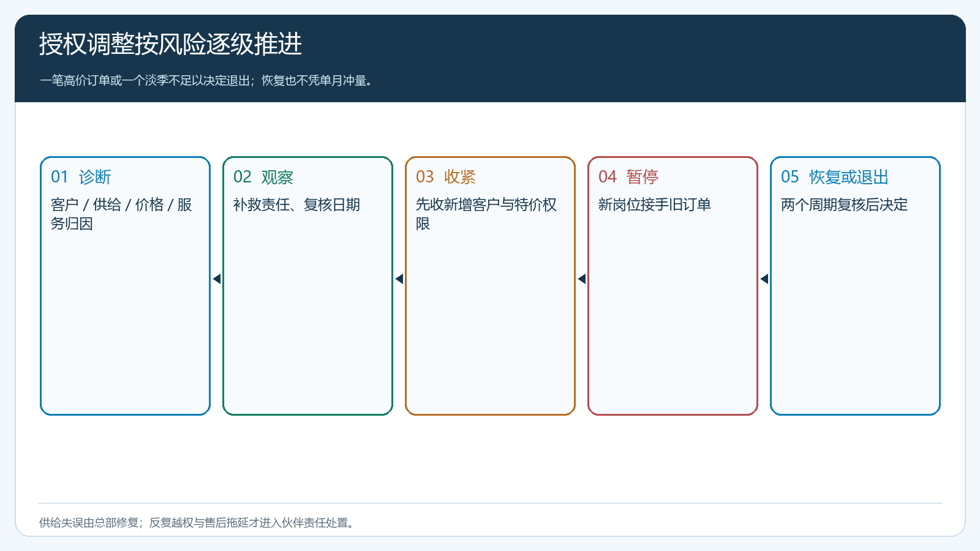Click the slide title 授权调整按风险逐级推进
980x551 pixels.
(171, 44)
